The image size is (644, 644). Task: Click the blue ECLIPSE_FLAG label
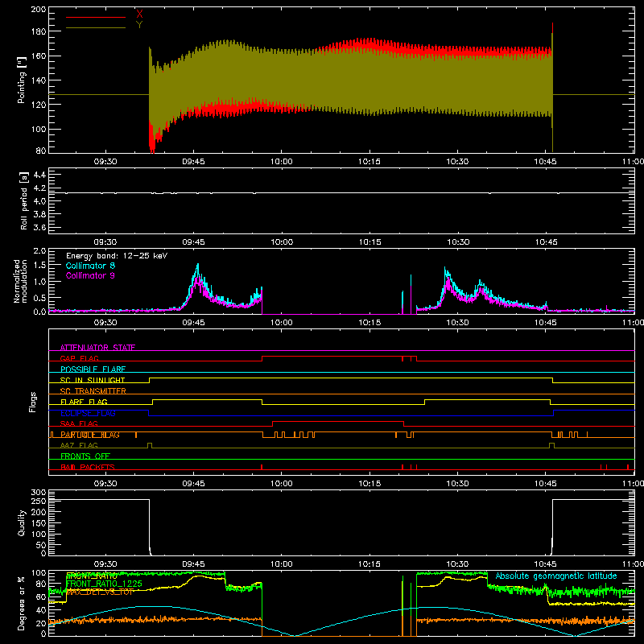(x=88, y=413)
